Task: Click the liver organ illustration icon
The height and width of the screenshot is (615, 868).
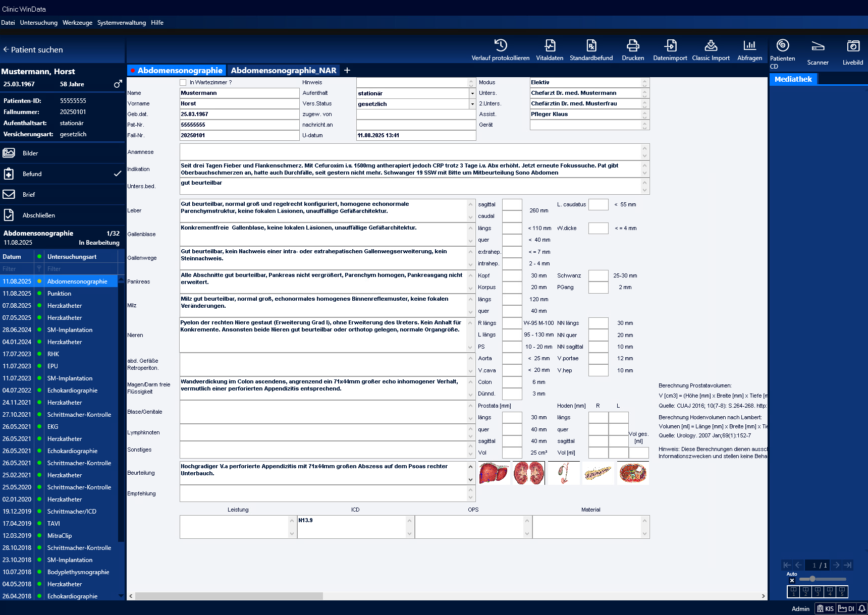Action: click(x=494, y=473)
